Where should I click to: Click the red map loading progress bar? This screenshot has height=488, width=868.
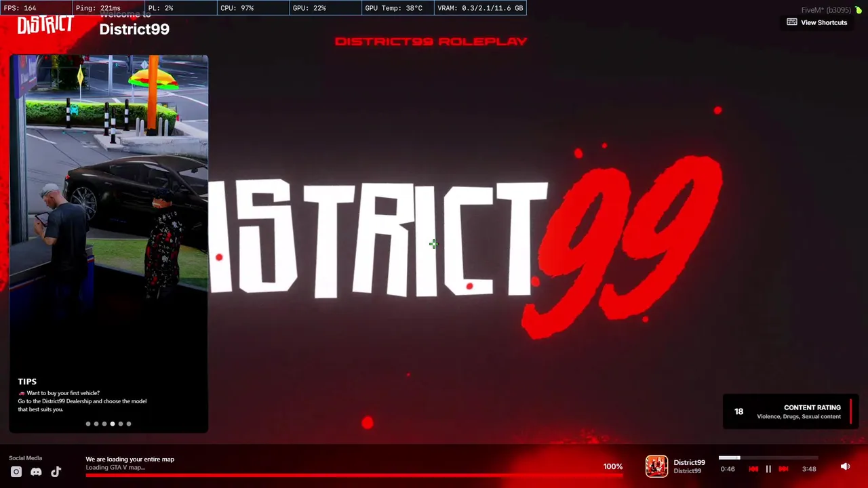point(354,476)
